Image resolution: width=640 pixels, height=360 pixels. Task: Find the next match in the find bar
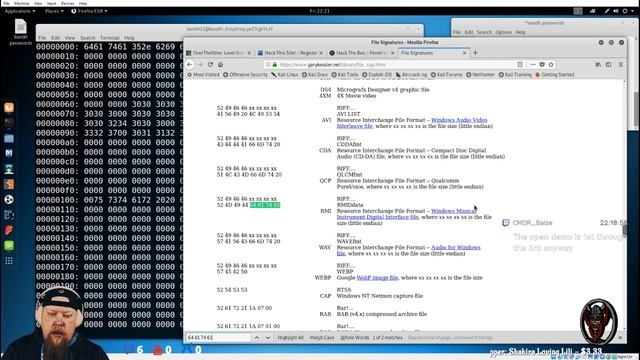click(268, 338)
